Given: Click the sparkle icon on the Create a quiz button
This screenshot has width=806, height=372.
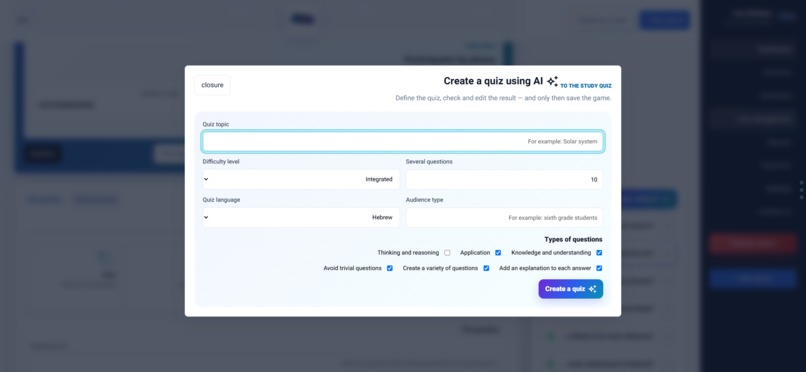Looking at the screenshot, I should point(592,289).
